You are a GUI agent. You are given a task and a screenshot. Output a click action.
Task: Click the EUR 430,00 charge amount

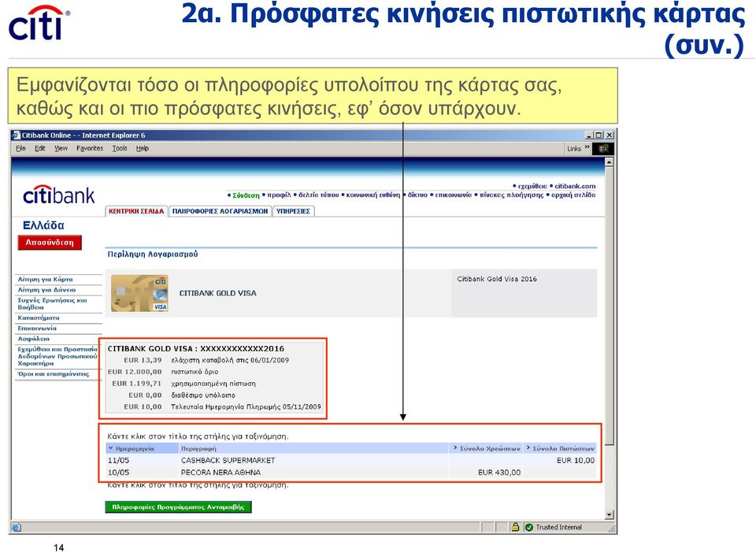point(499,473)
